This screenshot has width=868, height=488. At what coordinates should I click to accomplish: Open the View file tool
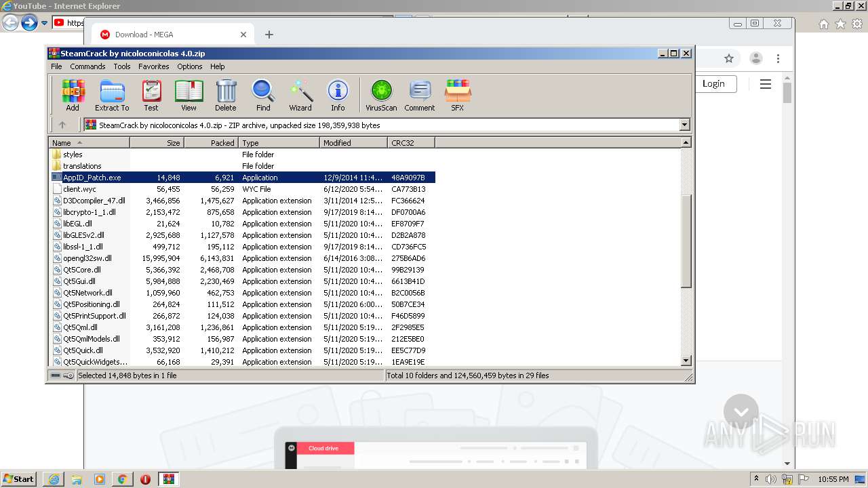tap(189, 95)
